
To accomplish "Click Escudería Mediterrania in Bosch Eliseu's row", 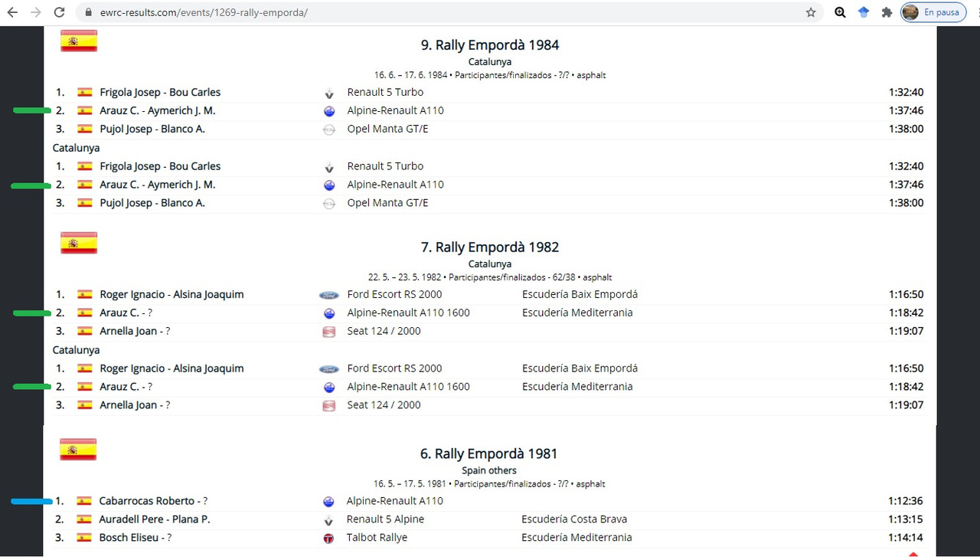I will 577,538.
